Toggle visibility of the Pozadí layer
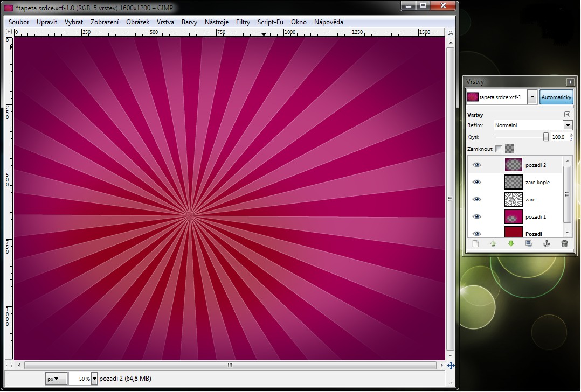 [477, 234]
